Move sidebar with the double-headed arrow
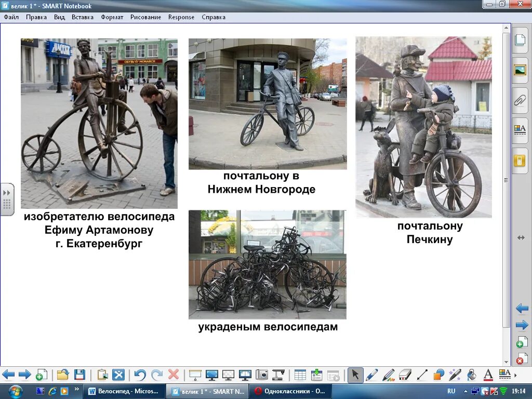 (521, 238)
